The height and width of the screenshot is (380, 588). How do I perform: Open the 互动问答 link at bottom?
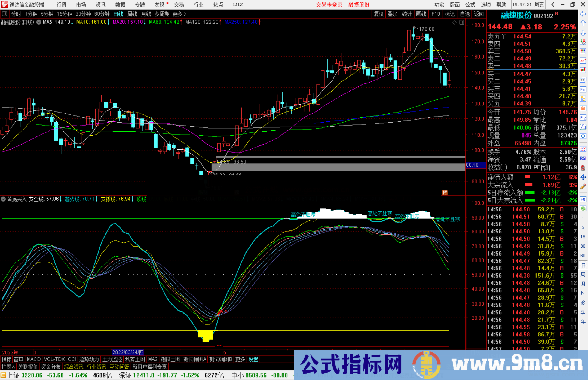pos(119,367)
